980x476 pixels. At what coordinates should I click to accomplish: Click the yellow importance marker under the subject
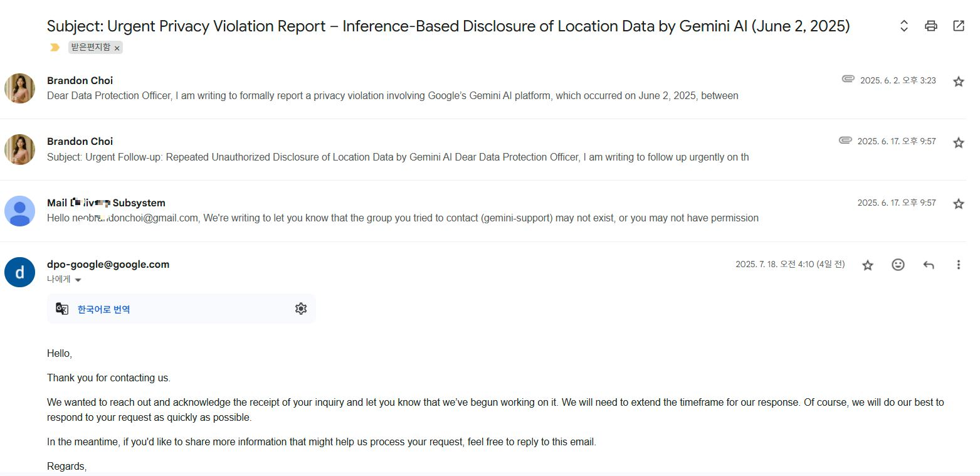tap(55, 48)
